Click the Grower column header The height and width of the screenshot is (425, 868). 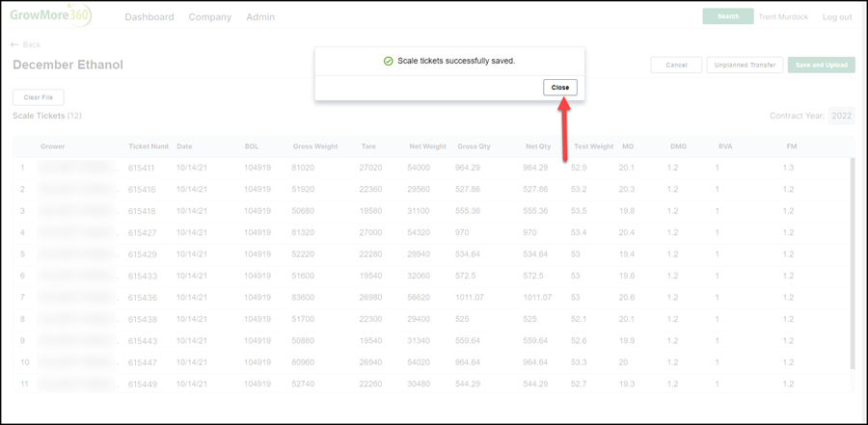[x=53, y=146]
